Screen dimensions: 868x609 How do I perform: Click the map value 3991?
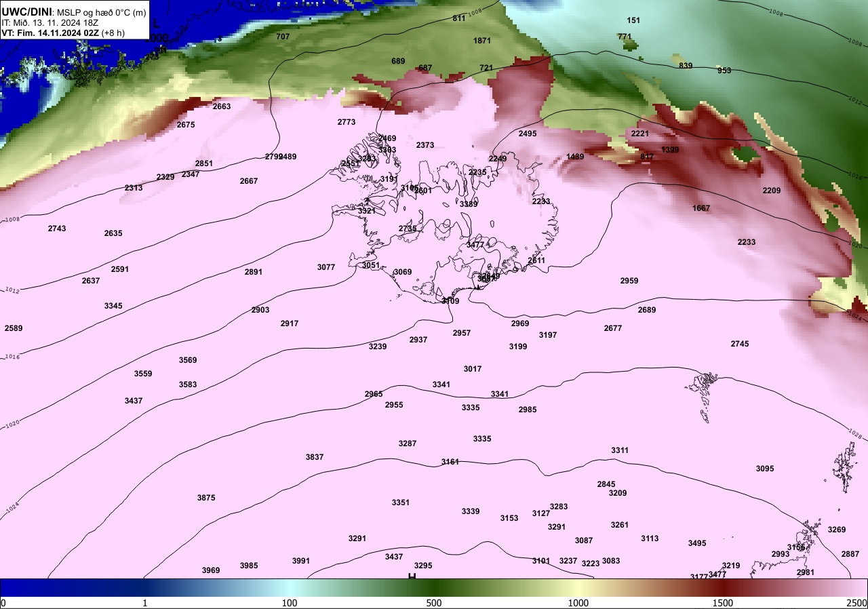pyautogui.click(x=301, y=561)
